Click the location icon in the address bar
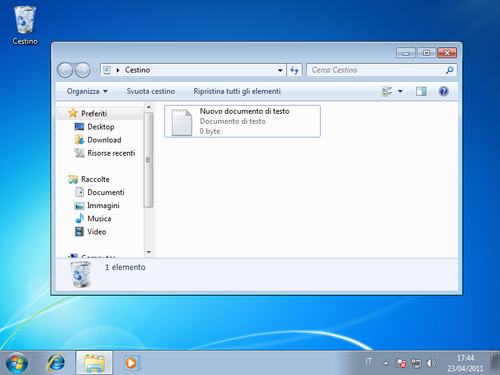The height and width of the screenshot is (375, 500). (107, 70)
